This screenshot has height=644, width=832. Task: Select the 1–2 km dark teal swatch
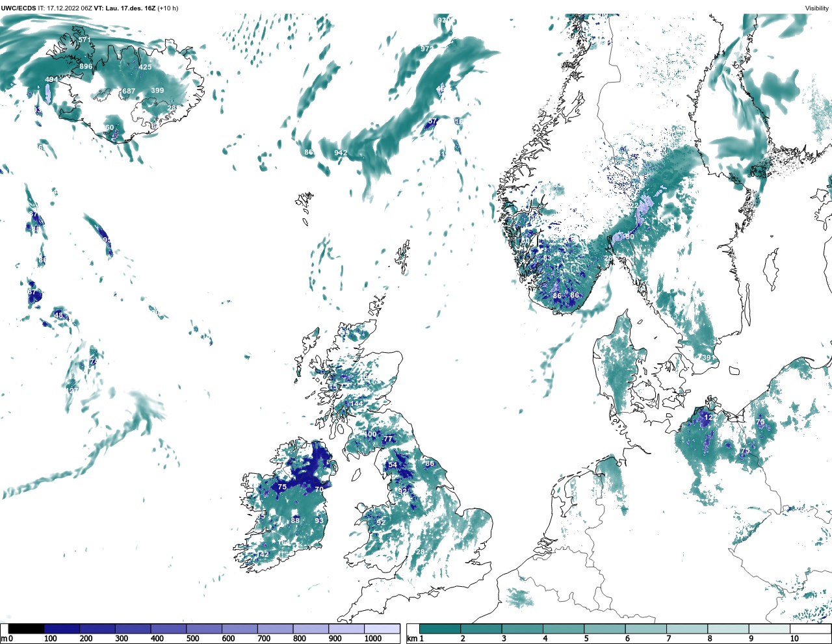pos(440,629)
